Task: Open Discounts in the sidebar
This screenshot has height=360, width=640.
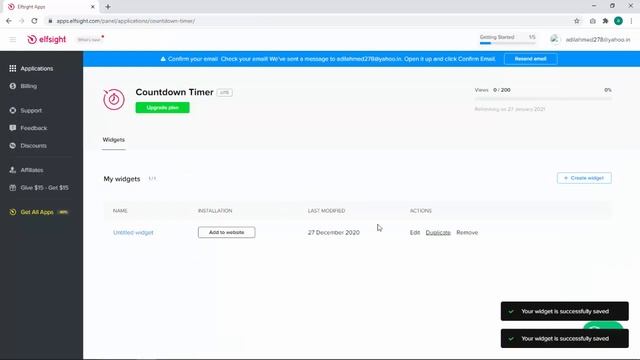Action: coord(33,146)
